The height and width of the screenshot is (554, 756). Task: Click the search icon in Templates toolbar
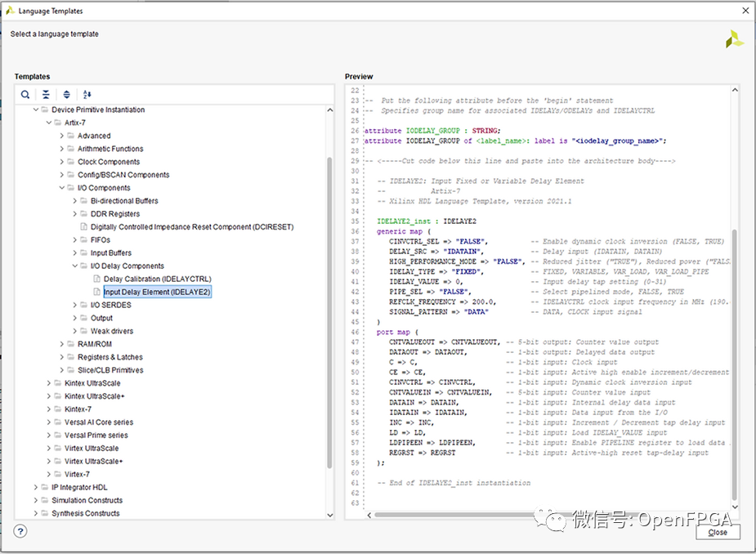25,95
